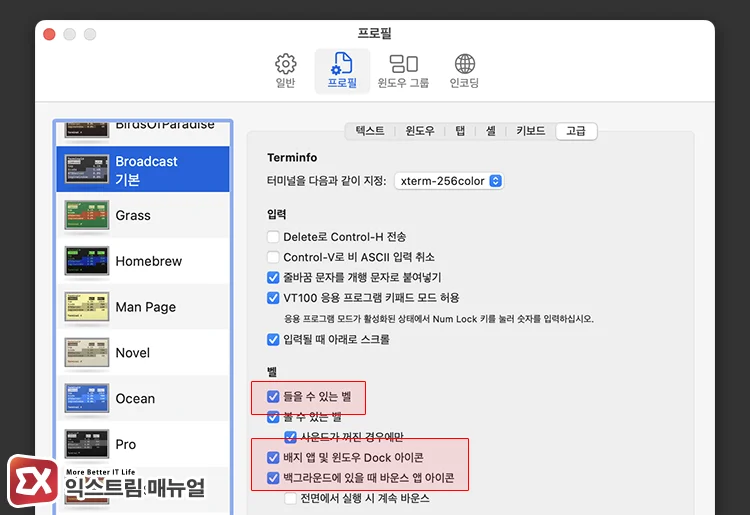
Task: Click the Ocean profile thumbnail
Action: tap(87, 398)
